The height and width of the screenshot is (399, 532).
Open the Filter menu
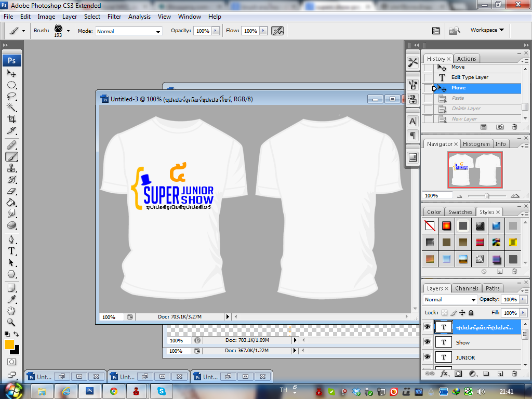coord(114,17)
